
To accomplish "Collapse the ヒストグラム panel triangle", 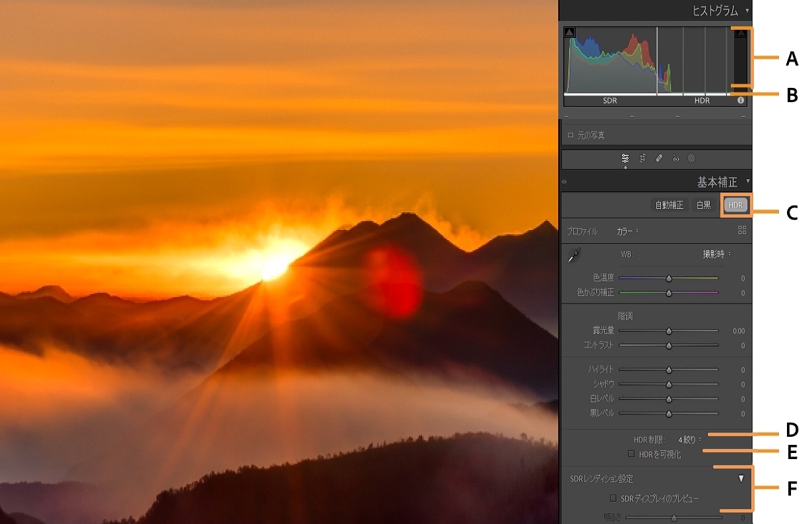I will click(x=747, y=11).
